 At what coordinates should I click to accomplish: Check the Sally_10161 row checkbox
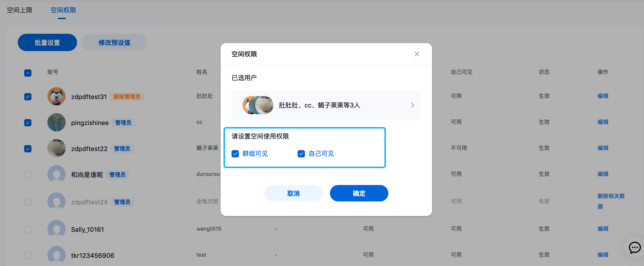tap(28, 229)
